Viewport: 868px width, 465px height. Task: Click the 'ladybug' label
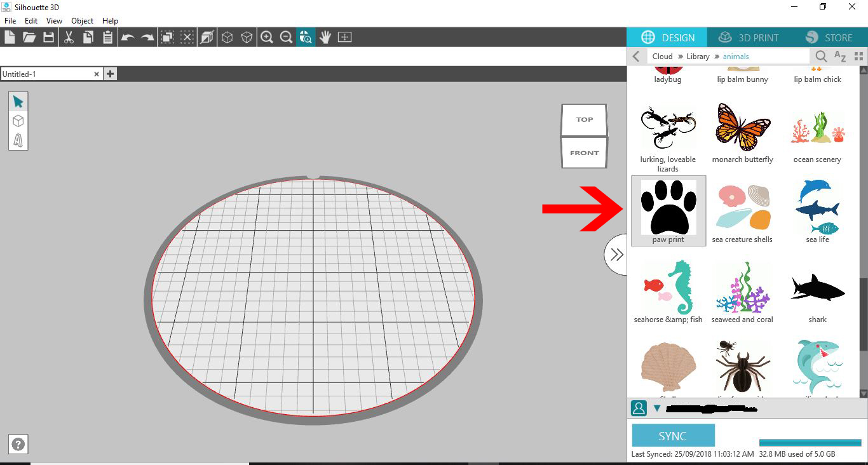[x=668, y=79]
